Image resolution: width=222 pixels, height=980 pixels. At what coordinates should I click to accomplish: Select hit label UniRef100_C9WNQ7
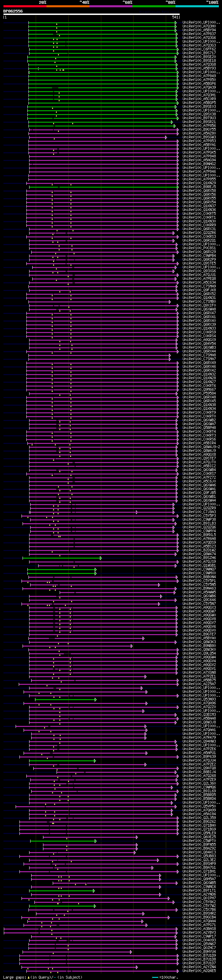pyautogui.click(x=199, y=569)
